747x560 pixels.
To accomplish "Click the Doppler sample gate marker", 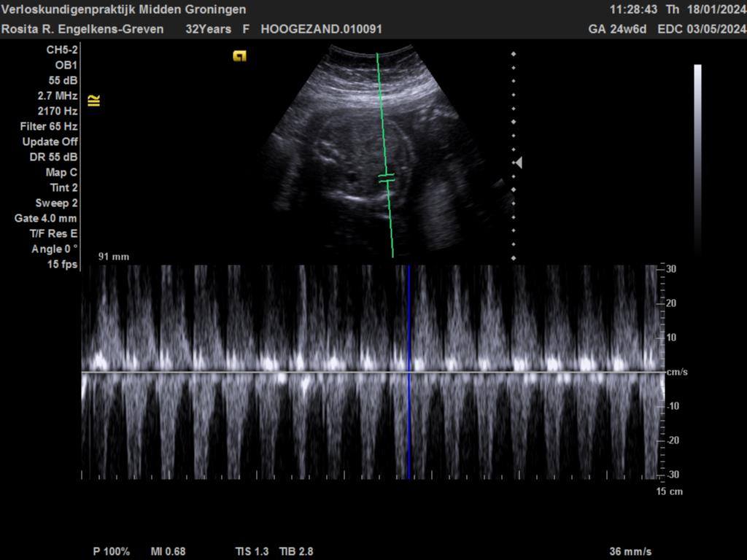I will tap(387, 177).
